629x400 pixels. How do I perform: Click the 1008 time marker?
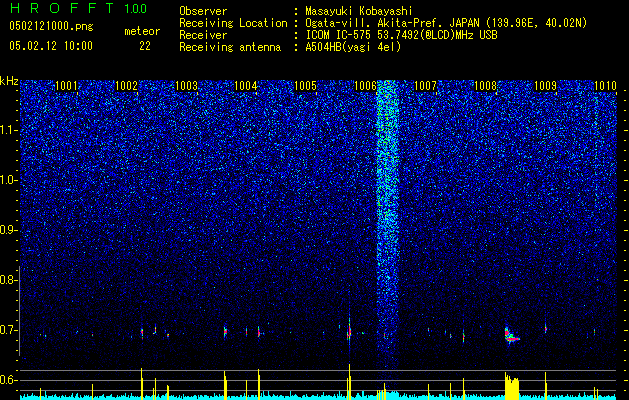click(485, 86)
